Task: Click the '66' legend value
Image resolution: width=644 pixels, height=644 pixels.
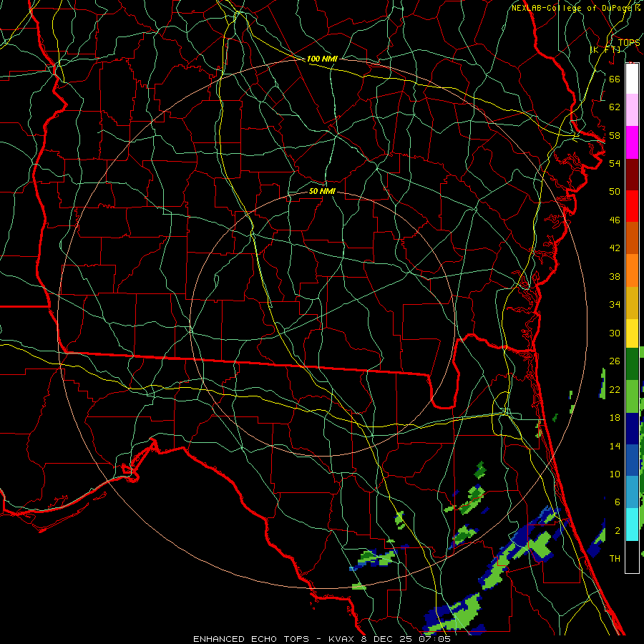Action: 615,79
